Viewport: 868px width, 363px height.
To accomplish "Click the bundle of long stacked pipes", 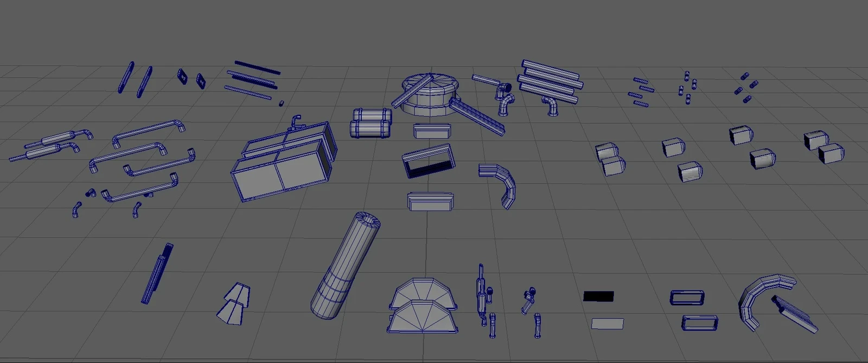I will (550, 80).
